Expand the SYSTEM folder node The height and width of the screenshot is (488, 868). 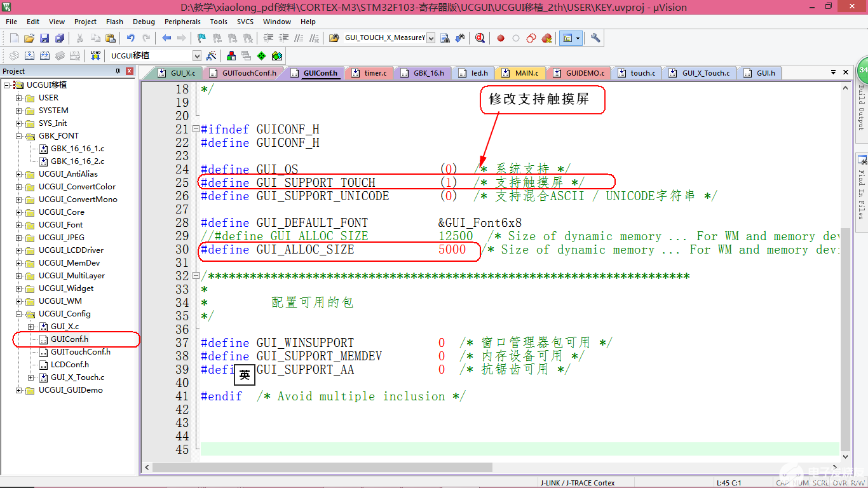pos(18,111)
